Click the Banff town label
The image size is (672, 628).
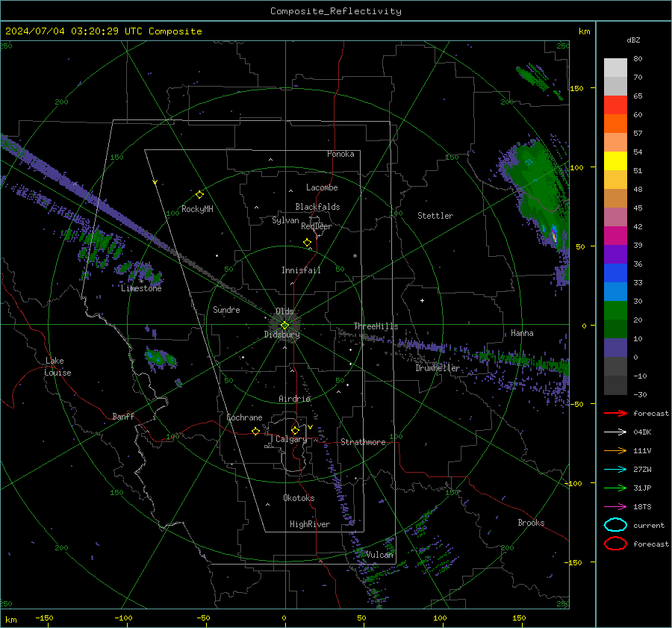click(x=123, y=417)
